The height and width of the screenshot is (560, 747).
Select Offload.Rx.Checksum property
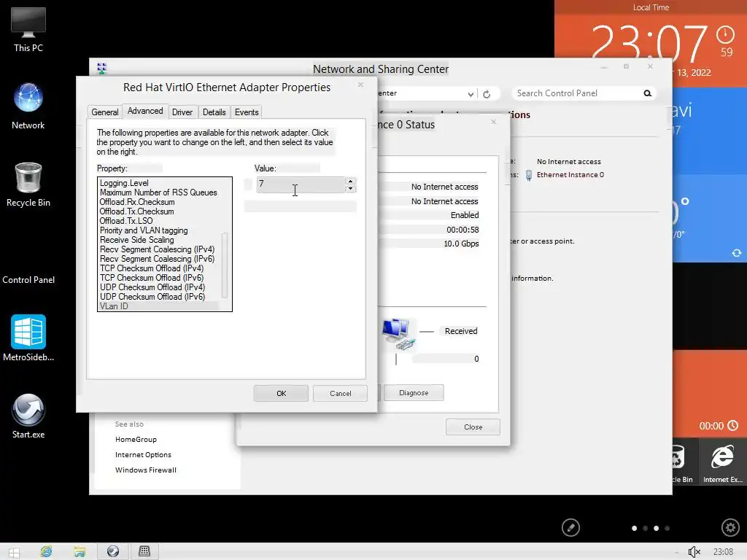tap(136, 202)
